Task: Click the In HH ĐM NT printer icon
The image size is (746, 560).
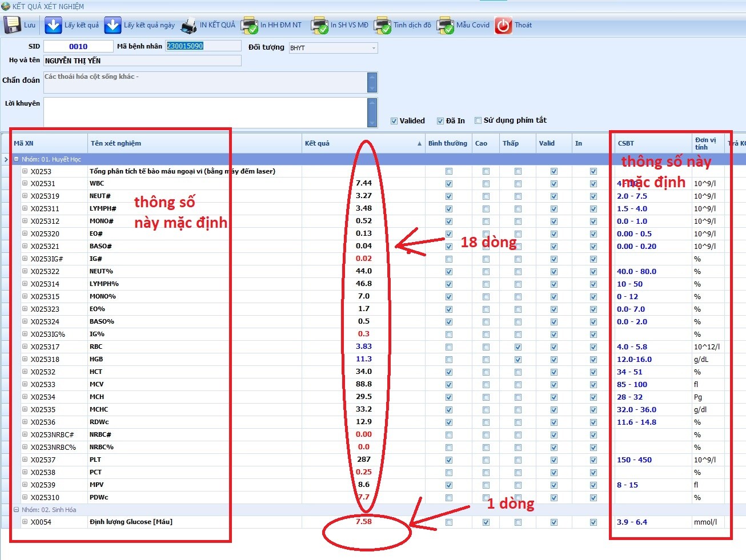Action: click(x=250, y=26)
